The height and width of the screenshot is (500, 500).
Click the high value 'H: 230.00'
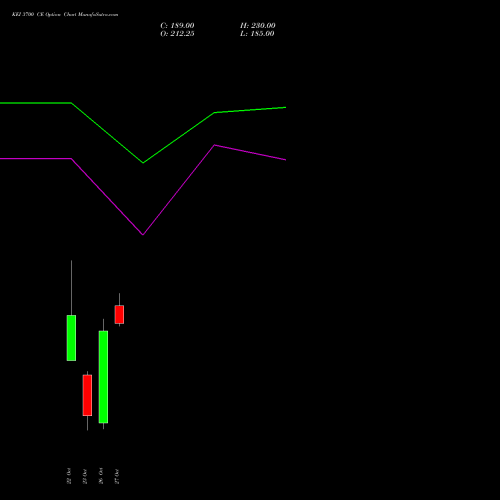pos(258,26)
